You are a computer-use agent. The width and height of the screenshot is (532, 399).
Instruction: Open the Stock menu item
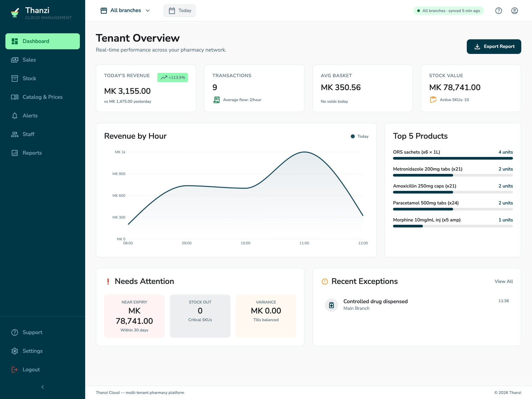point(43,78)
